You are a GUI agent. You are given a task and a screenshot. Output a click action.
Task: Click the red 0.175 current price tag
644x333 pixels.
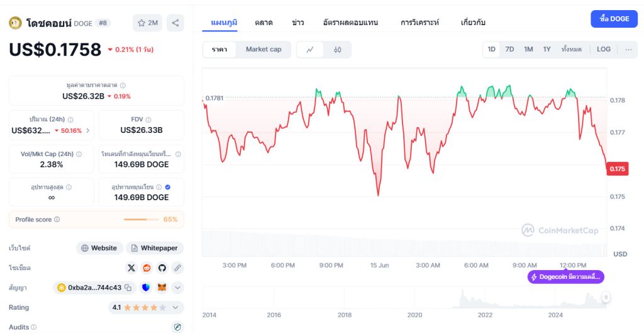(x=618, y=169)
